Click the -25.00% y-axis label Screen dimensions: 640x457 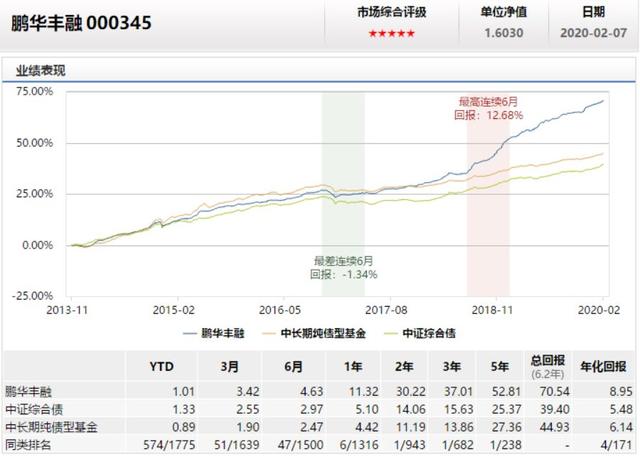[33, 296]
